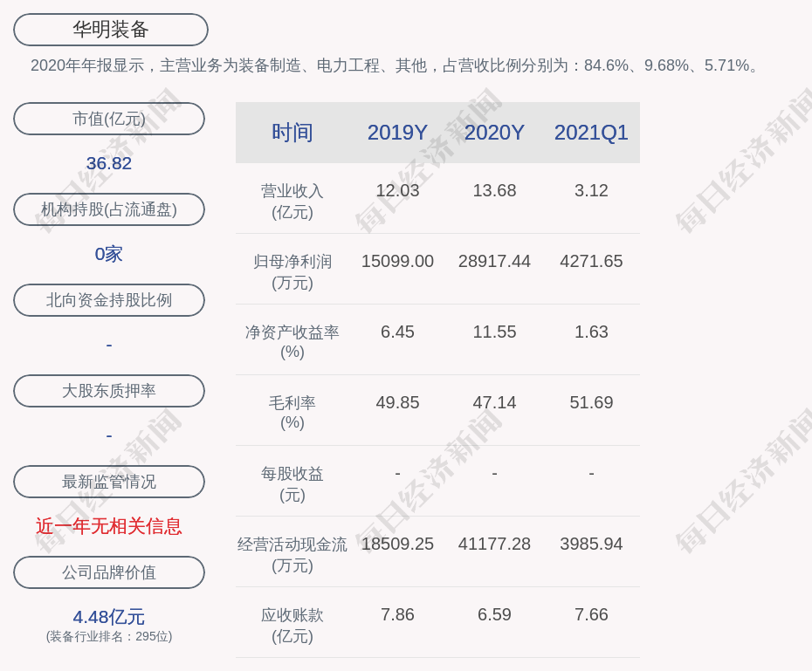Click the 时间 table header cell

tap(292, 133)
